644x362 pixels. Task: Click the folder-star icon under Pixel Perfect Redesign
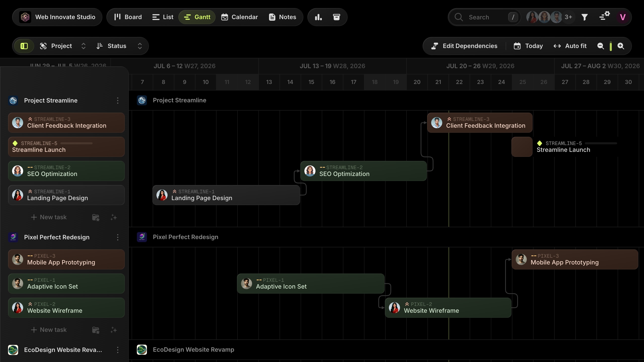(x=96, y=330)
